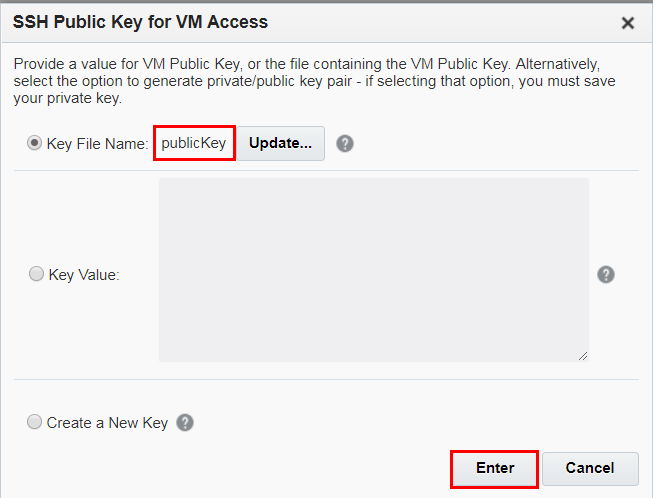The width and height of the screenshot is (653, 498).
Task: Click the 'Create a New Key' label text
Action: coord(107,422)
